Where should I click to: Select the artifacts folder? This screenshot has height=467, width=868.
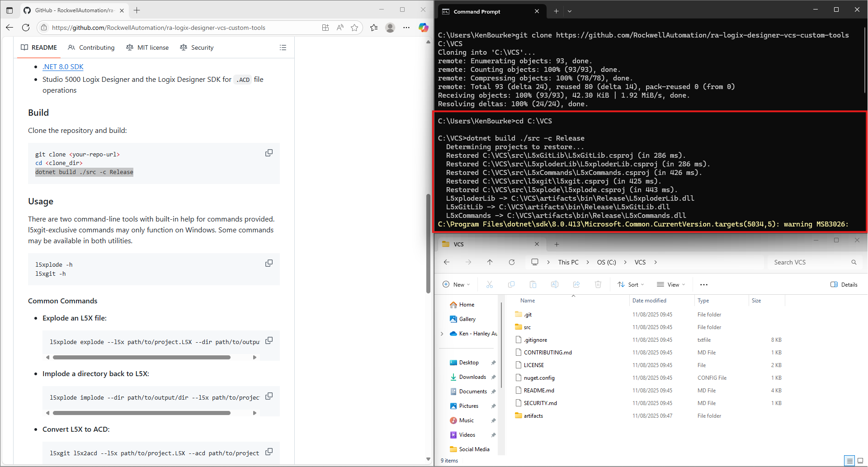[x=533, y=416]
